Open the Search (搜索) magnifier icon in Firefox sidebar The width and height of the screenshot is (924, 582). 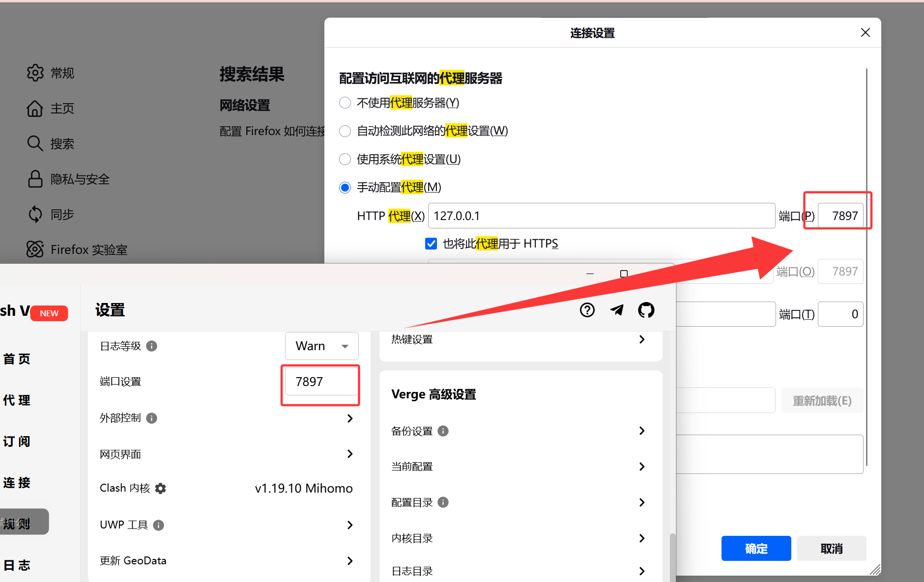[x=35, y=143]
